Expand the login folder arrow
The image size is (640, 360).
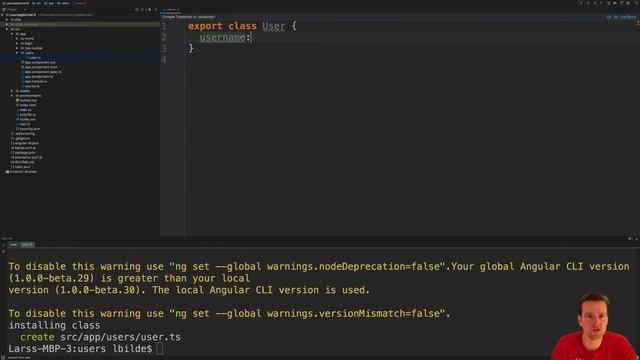pyautogui.click(x=17, y=43)
